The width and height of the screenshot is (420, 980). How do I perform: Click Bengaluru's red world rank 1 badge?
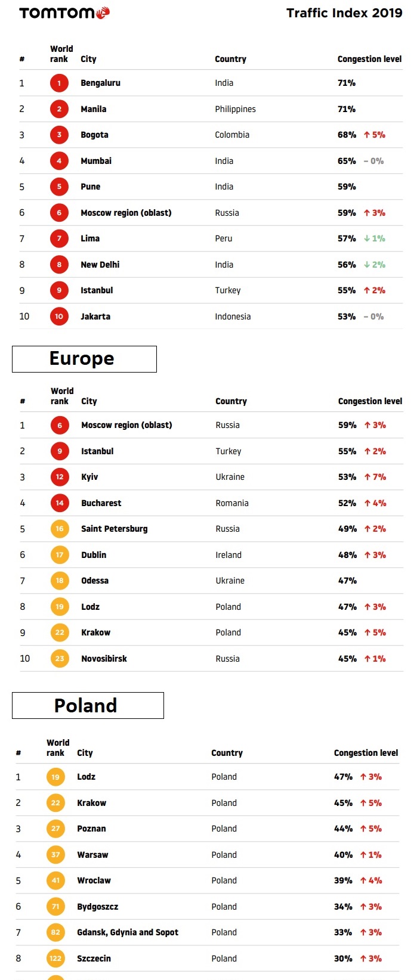tap(59, 83)
